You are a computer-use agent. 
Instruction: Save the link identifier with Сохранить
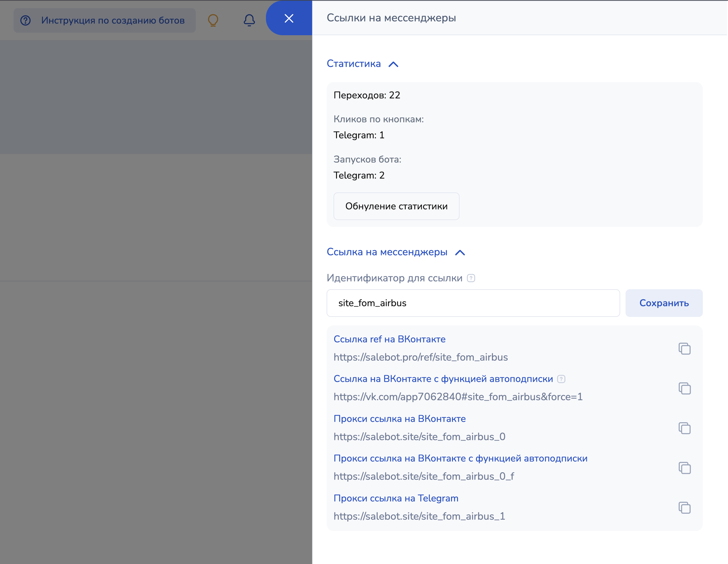(664, 303)
